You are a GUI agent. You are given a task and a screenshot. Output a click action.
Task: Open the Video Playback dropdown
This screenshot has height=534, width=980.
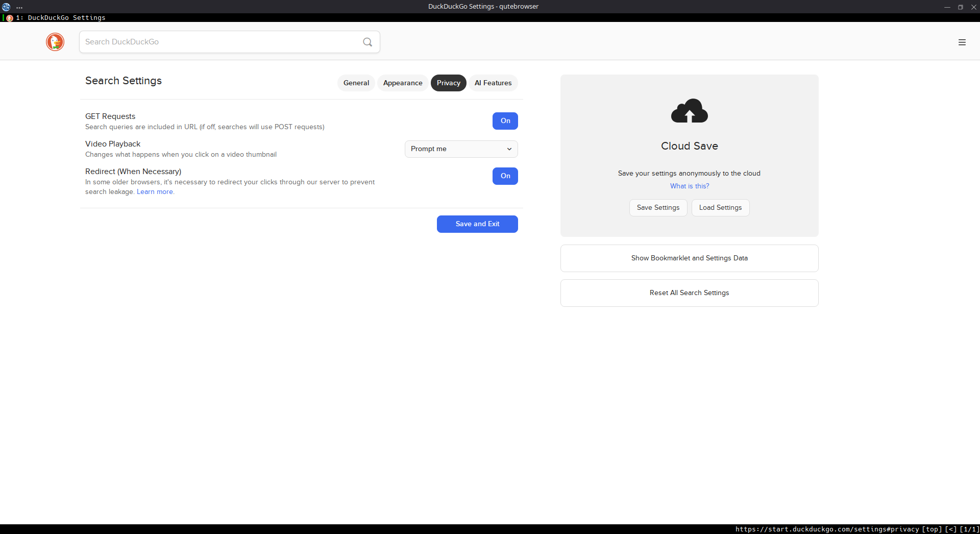461,149
